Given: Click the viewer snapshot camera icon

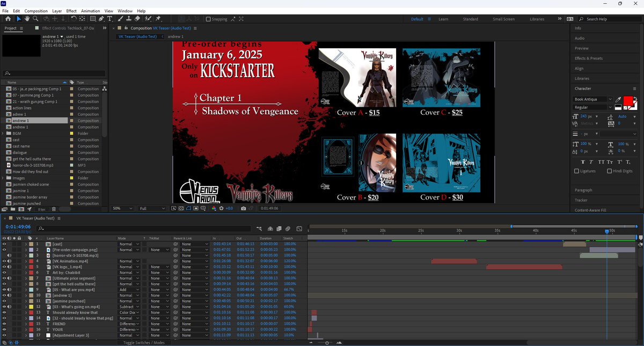Looking at the screenshot, I should click(244, 208).
